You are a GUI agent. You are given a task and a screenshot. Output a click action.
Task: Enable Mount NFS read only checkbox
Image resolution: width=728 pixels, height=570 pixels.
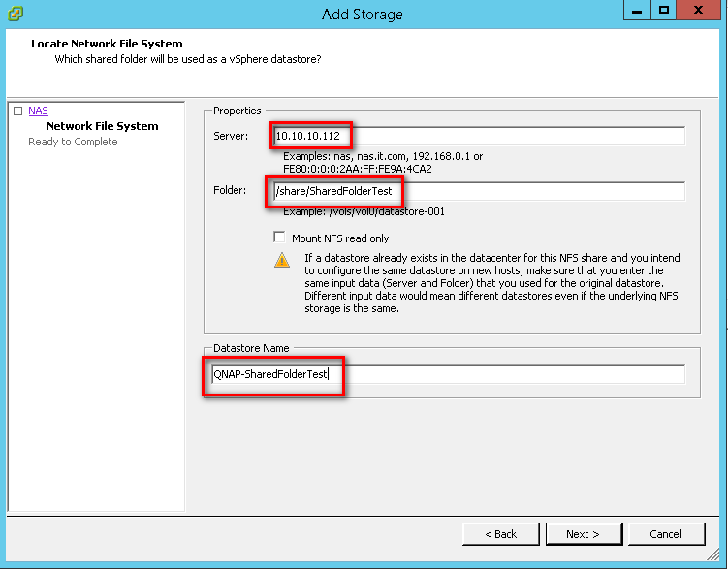pyautogui.click(x=279, y=237)
